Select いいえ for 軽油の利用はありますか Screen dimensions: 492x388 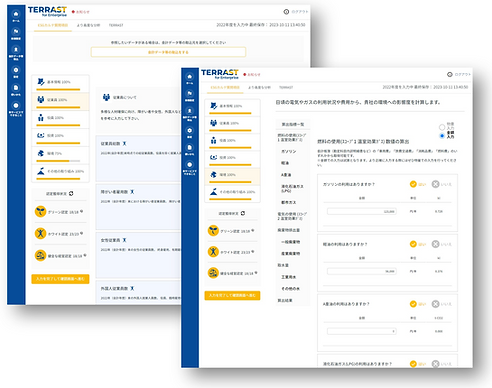(x=442, y=244)
